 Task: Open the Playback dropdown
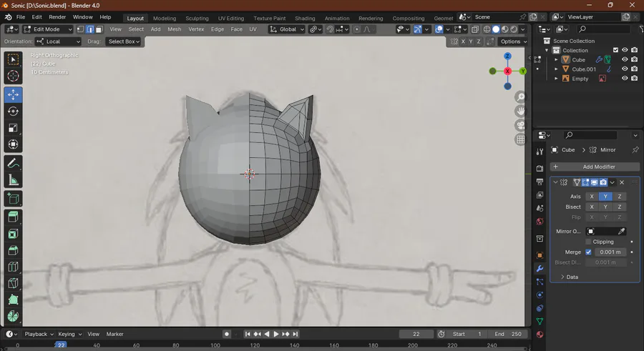click(39, 334)
